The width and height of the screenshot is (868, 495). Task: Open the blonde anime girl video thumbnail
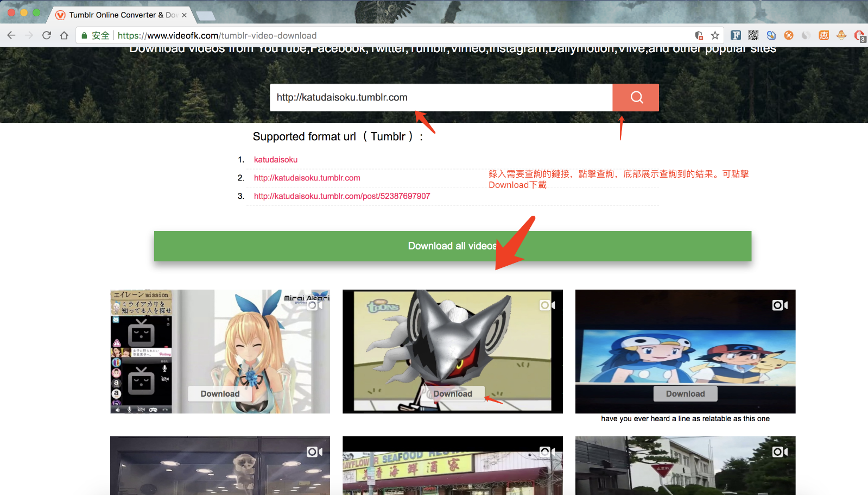point(220,352)
